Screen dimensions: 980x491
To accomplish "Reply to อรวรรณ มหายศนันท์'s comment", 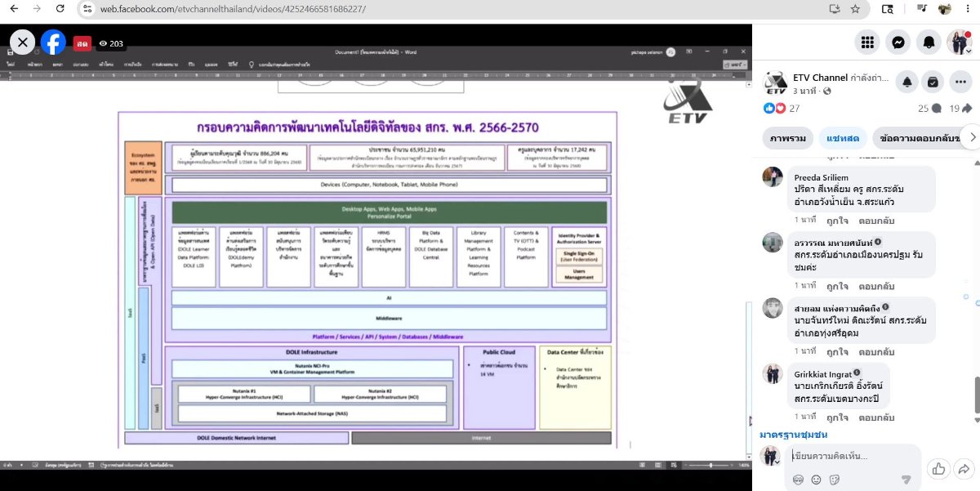I will click(875, 286).
